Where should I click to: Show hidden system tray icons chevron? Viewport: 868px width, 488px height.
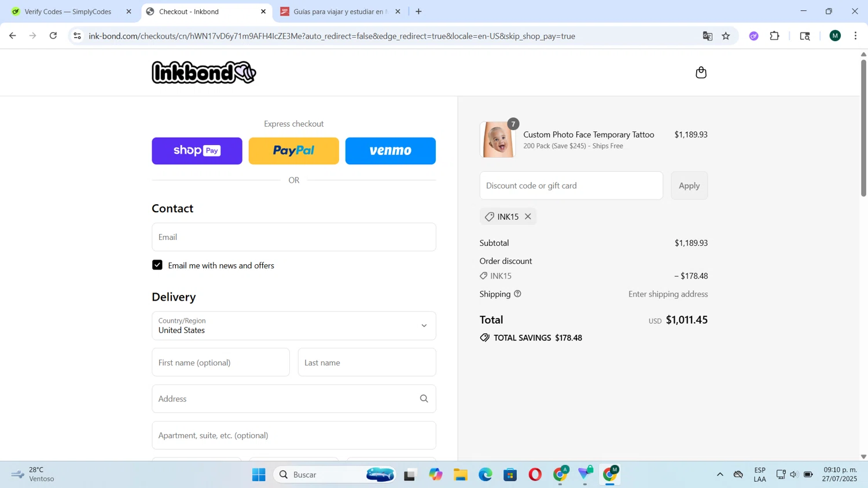click(720, 475)
